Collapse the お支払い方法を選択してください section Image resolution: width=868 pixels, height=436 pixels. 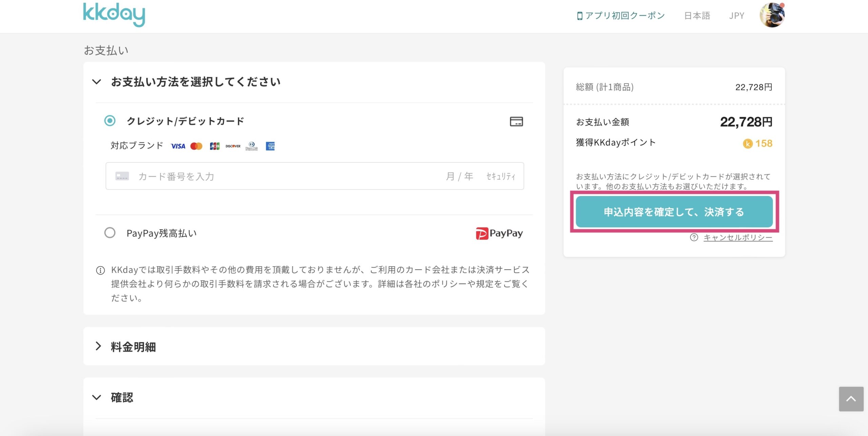97,82
